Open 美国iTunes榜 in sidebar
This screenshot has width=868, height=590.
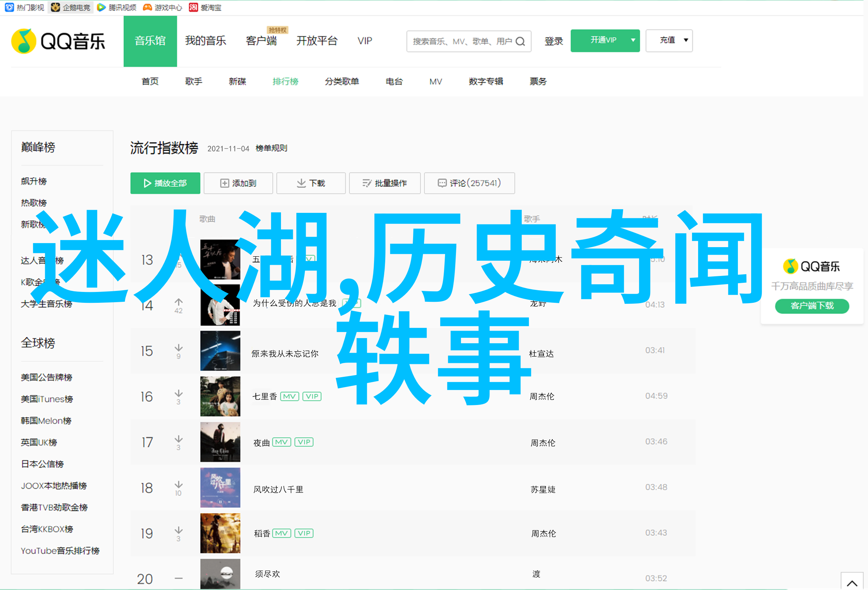47,399
